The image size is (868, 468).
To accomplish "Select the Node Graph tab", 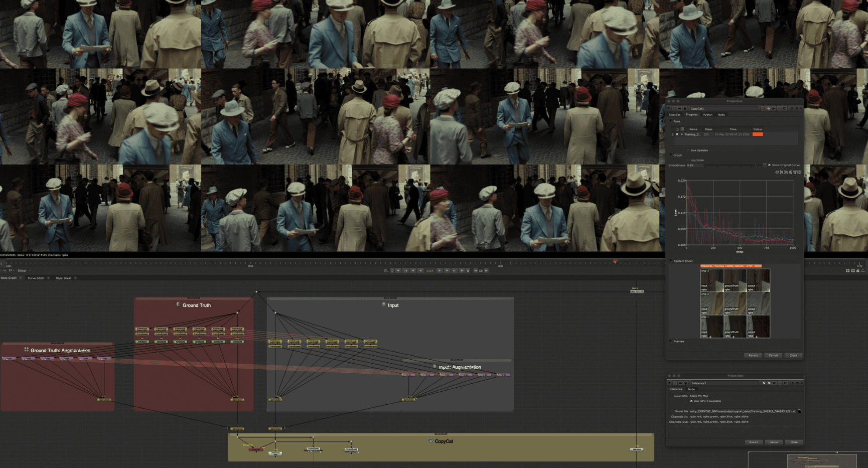I will click(9, 278).
